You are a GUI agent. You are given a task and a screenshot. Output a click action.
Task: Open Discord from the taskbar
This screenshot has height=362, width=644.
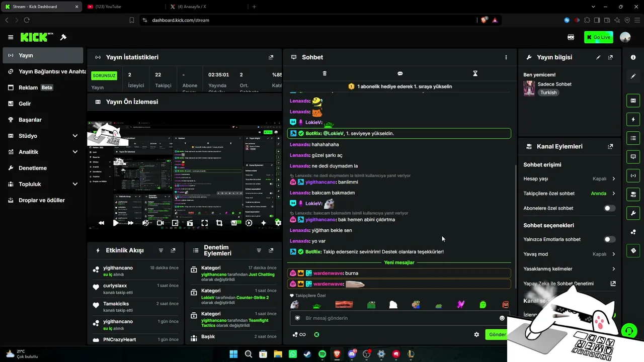(x=352, y=354)
